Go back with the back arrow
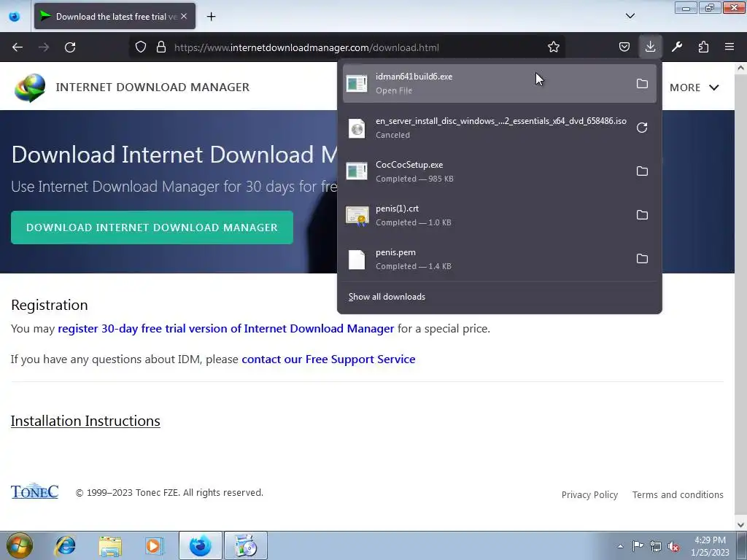Screen dimensions: 747x560 point(18,47)
